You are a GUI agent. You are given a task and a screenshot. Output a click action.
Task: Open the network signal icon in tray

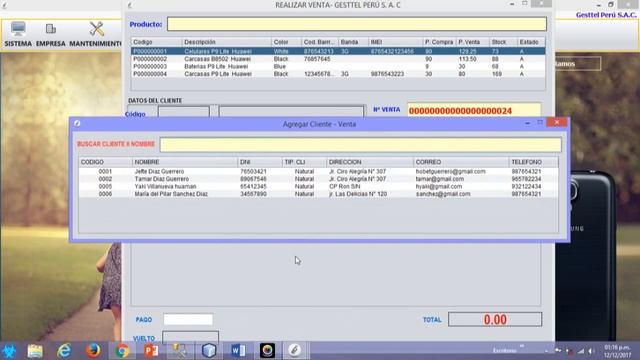[581, 351]
